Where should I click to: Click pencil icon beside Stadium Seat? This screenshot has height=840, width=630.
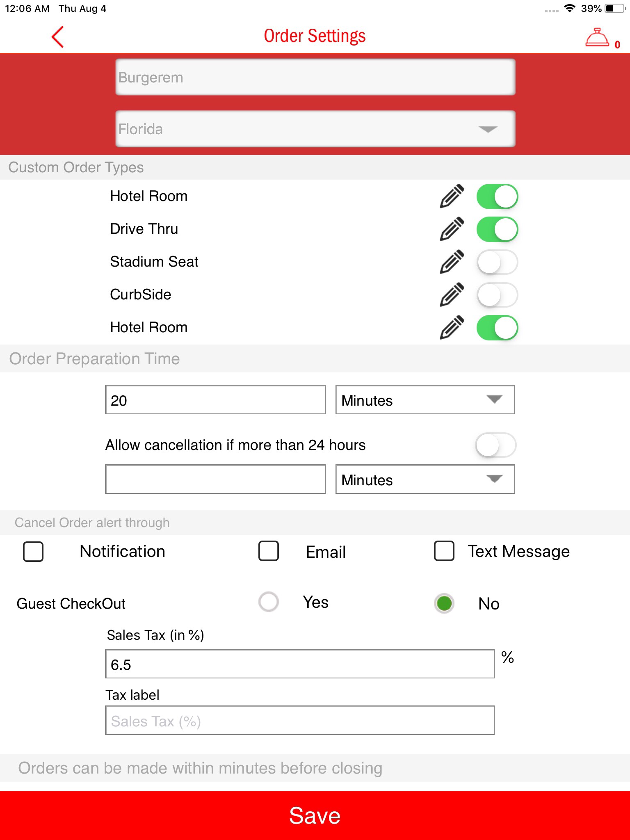tap(452, 262)
